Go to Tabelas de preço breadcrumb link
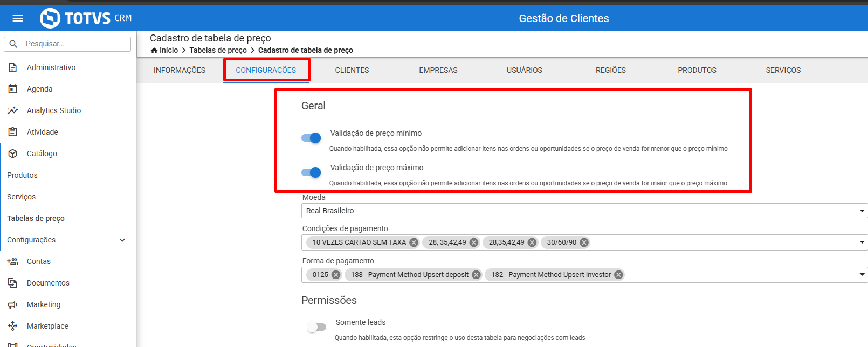 pyautogui.click(x=218, y=50)
